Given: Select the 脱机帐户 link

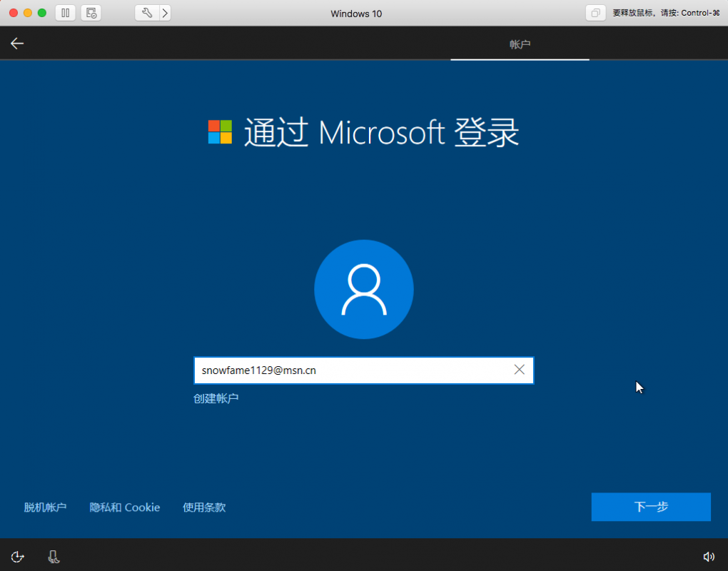Looking at the screenshot, I should (45, 507).
